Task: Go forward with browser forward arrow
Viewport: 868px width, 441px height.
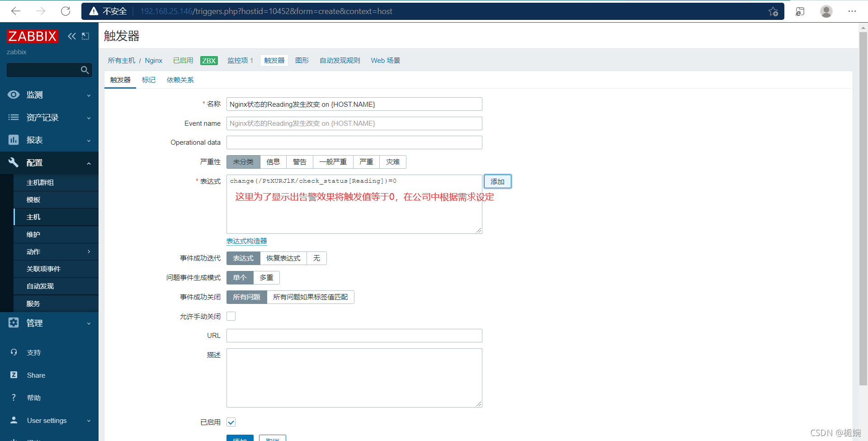Action: (41, 11)
